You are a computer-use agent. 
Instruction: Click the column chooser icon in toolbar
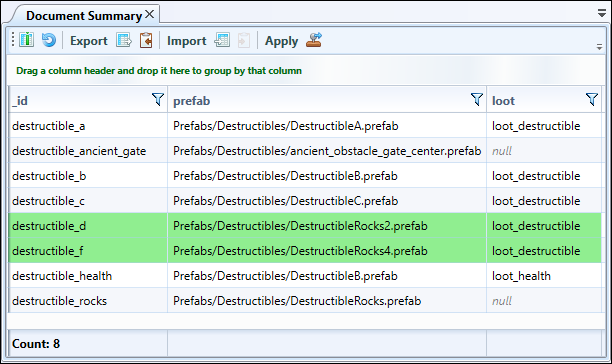click(x=26, y=40)
